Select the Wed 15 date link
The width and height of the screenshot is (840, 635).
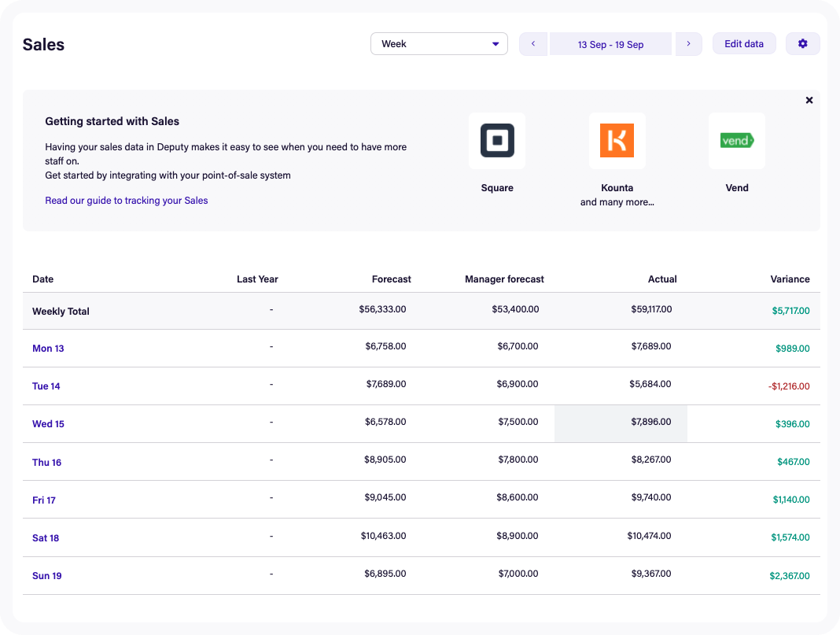tap(48, 424)
